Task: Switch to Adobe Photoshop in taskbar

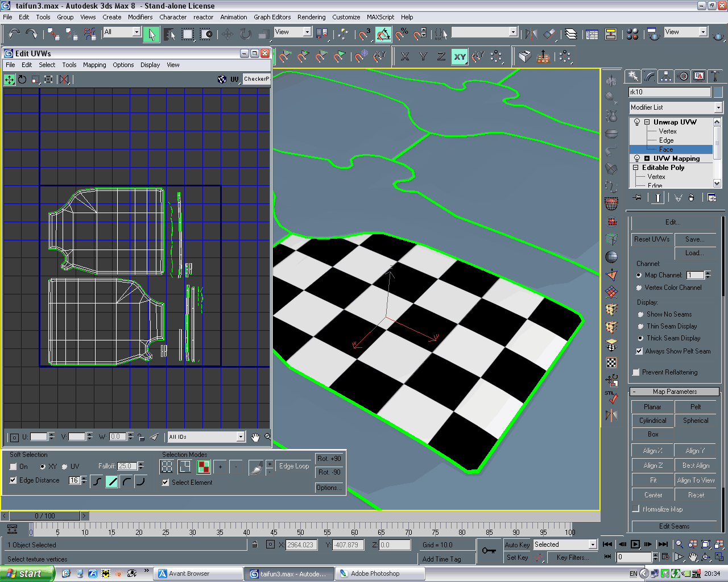Action: point(380,573)
